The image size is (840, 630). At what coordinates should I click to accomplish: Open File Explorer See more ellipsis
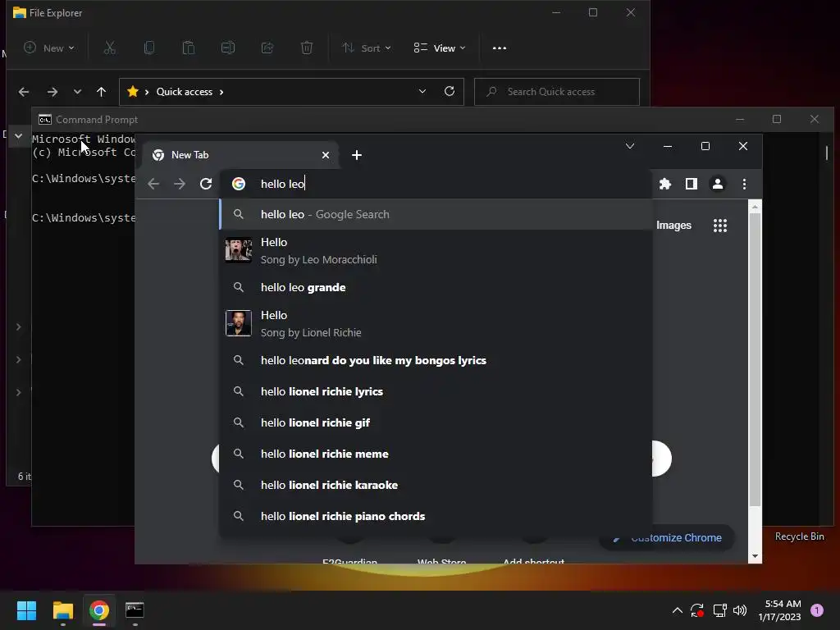pyautogui.click(x=500, y=48)
